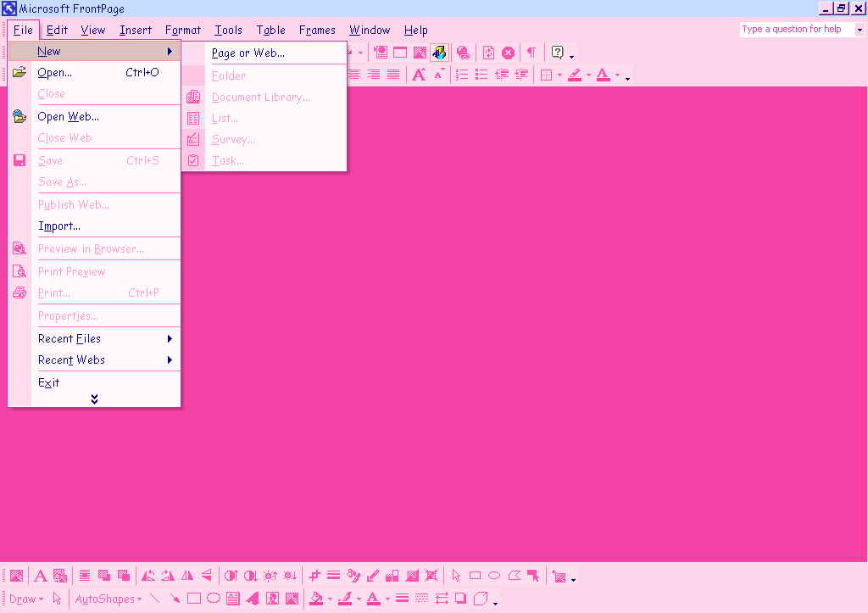Select Open Web from File menu

click(x=69, y=117)
